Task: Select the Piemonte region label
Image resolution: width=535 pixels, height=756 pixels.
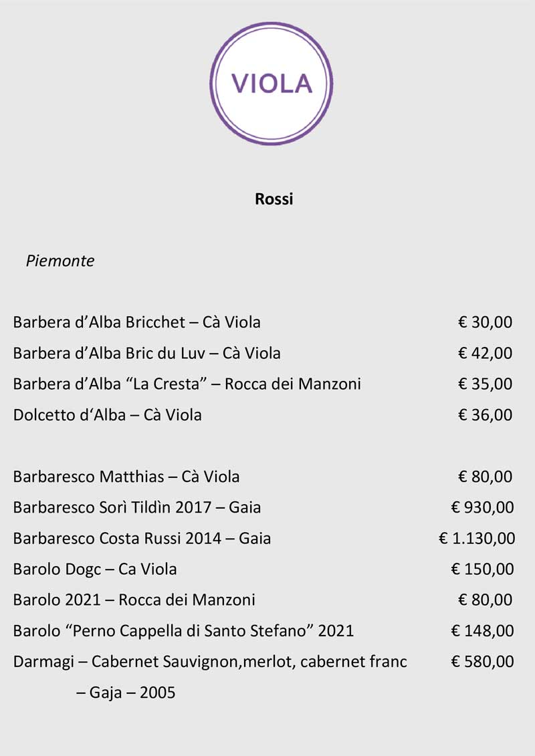Action: [60, 261]
